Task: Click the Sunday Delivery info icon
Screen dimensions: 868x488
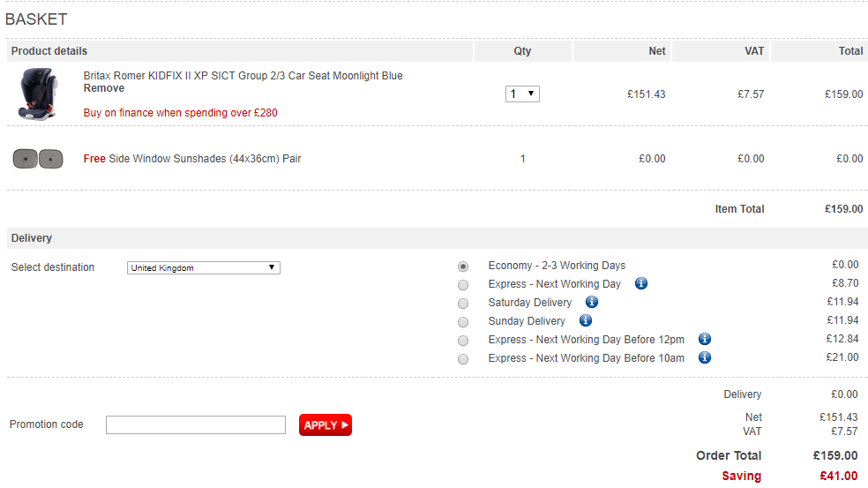Action: coord(585,321)
